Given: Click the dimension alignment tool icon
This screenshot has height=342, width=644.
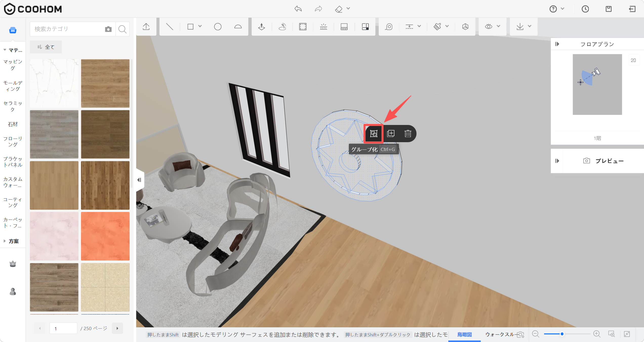Looking at the screenshot, I should [409, 27].
